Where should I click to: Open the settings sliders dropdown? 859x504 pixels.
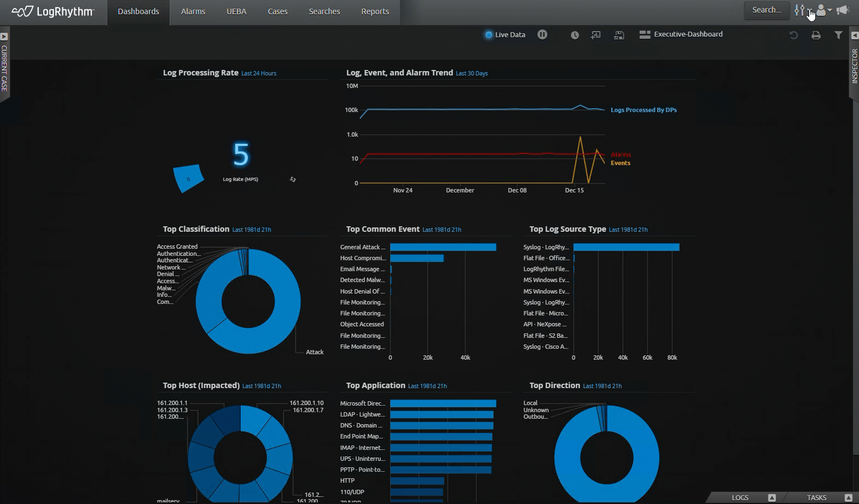[x=801, y=10]
